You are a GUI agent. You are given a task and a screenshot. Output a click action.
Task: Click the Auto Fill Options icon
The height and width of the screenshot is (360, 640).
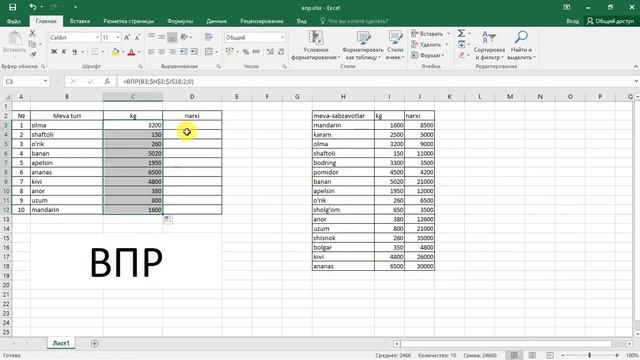(x=168, y=220)
